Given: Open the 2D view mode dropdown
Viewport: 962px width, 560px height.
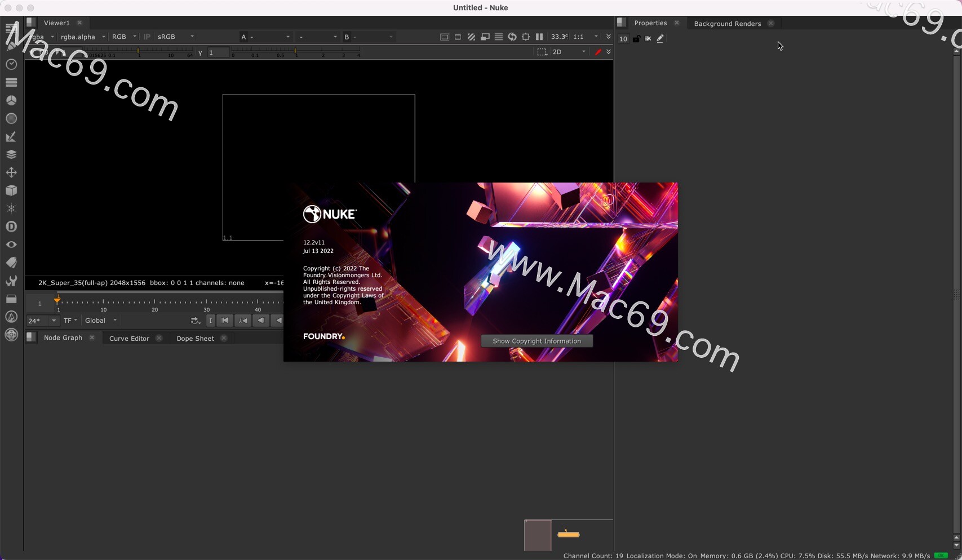Looking at the screenshot, I should (569, 52).
